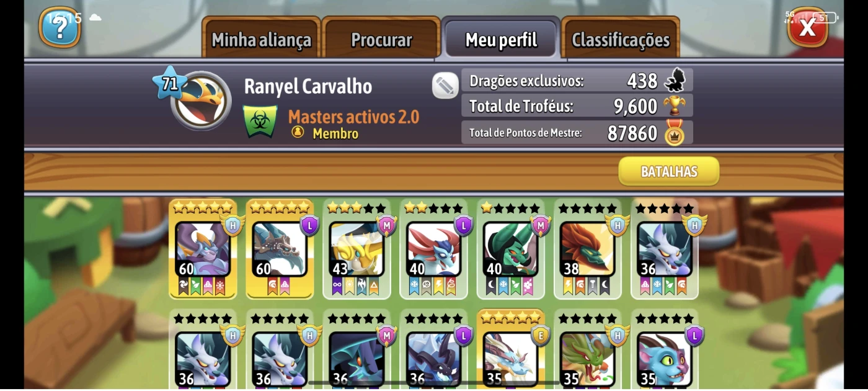Select the level 35 blue cat-like dragon
The width and height of the screenshot is (868, 391).
tap(664, 351)
